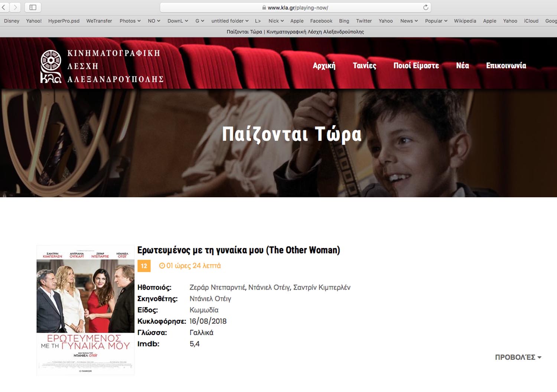Open the Ταινίες navigation menu item

pos(364,66)
